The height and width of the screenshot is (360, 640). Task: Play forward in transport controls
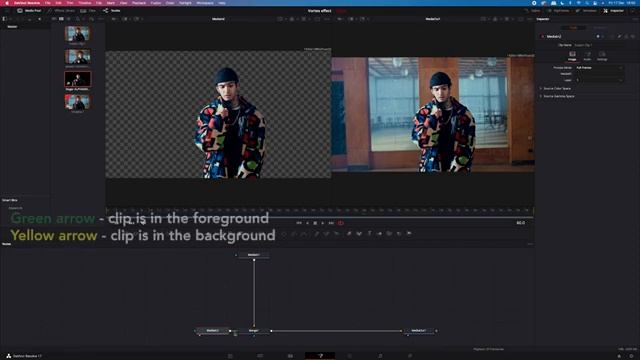click(x=323, y=223)
